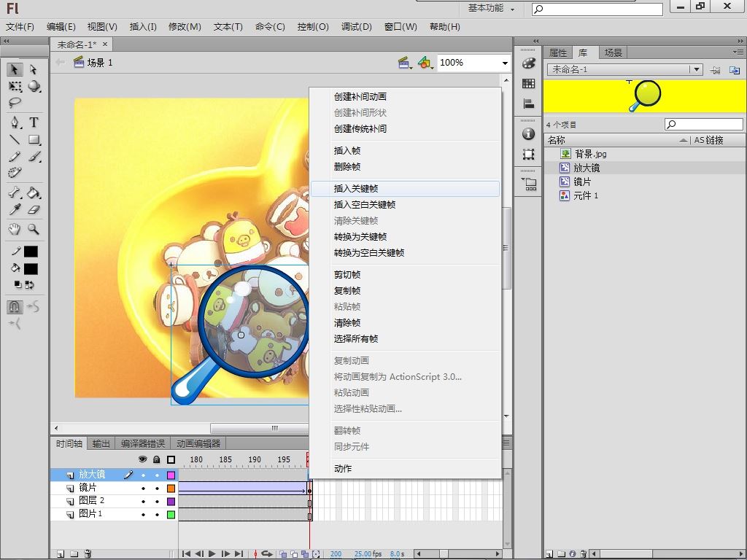Collapse the right panel dock double arrow
Screen dimensions: 747x560
pyautogui.click(x=740, y=41)
